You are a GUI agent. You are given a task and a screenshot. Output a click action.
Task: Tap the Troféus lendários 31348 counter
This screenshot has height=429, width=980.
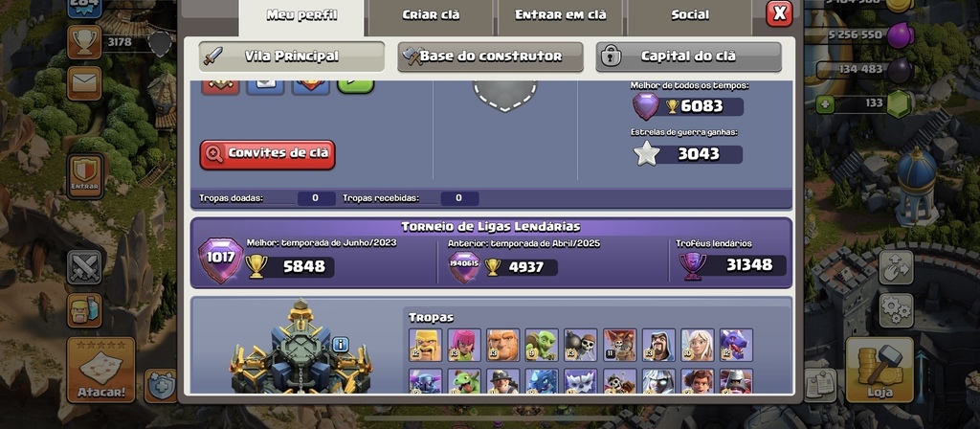tap(732, 265)
